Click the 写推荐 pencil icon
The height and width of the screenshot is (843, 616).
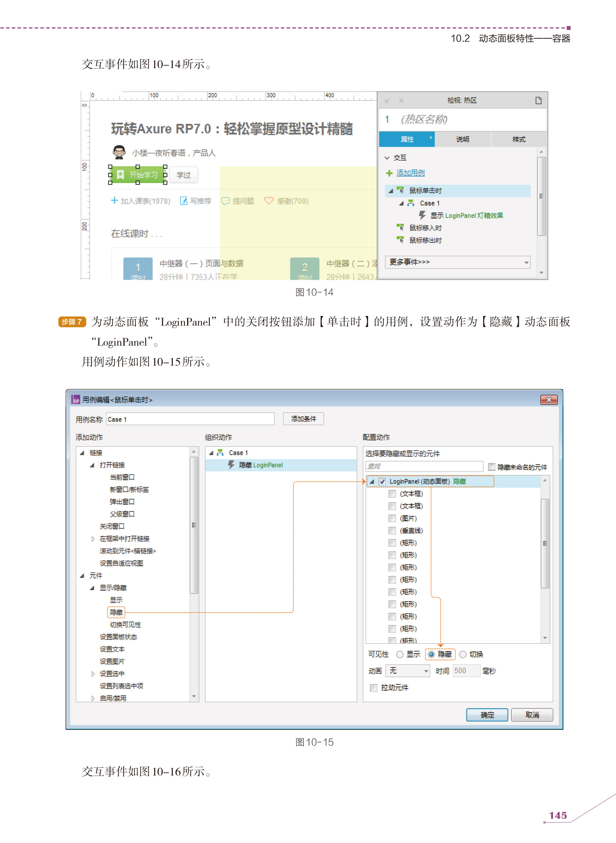(x=183, y=201)
